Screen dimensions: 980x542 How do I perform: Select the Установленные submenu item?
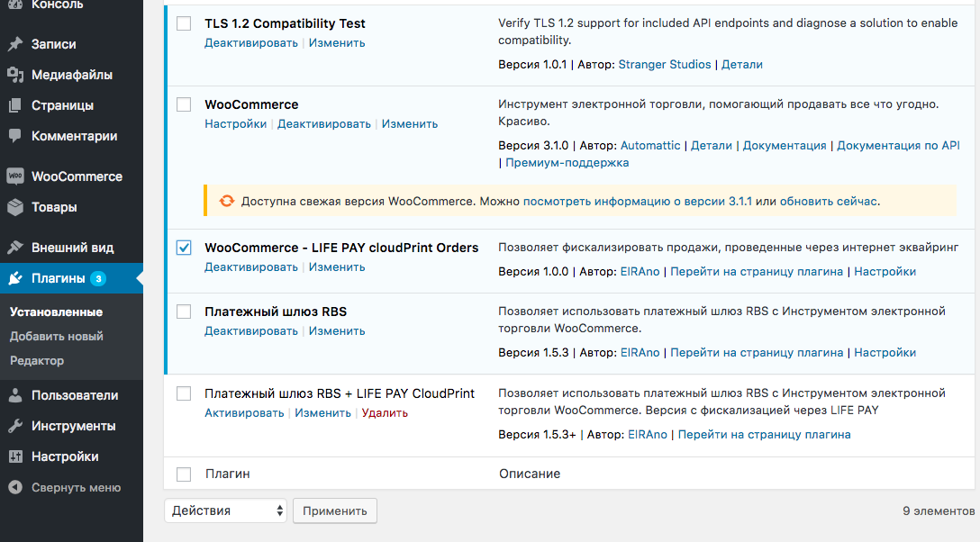pyautogui.click(x=56, y=312)
